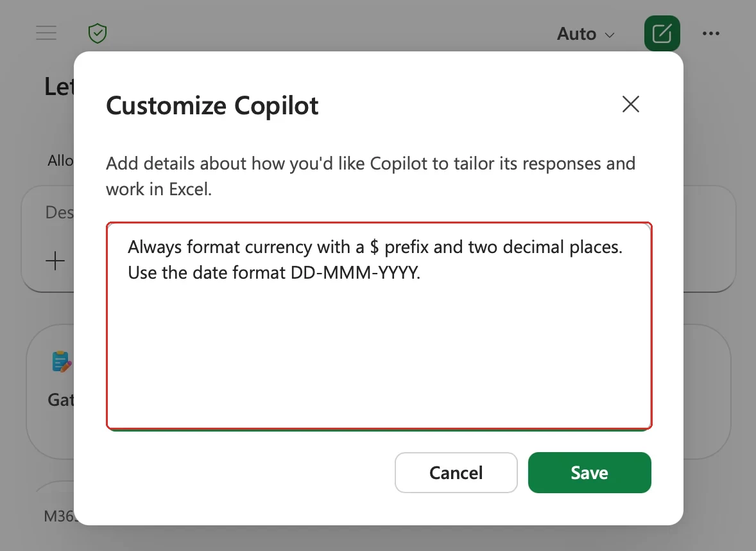Open the more options ellipsis menu
Viewport: 756px width, 551px height.
(x=710, y=33)
